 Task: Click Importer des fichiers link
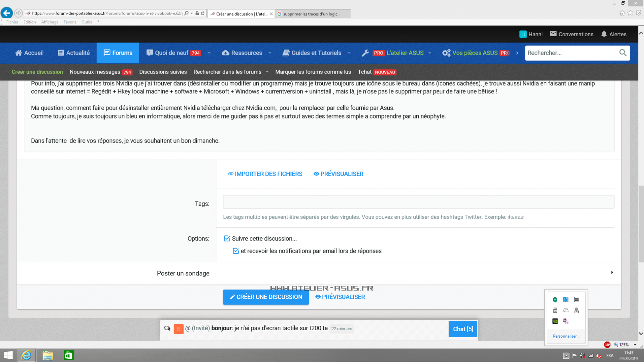pos(265,174)
